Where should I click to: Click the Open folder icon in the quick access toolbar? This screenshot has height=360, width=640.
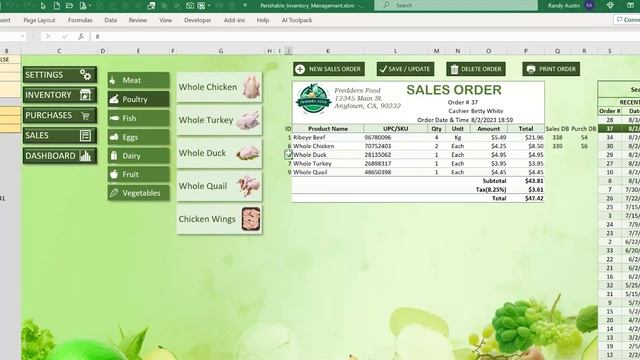70,6
